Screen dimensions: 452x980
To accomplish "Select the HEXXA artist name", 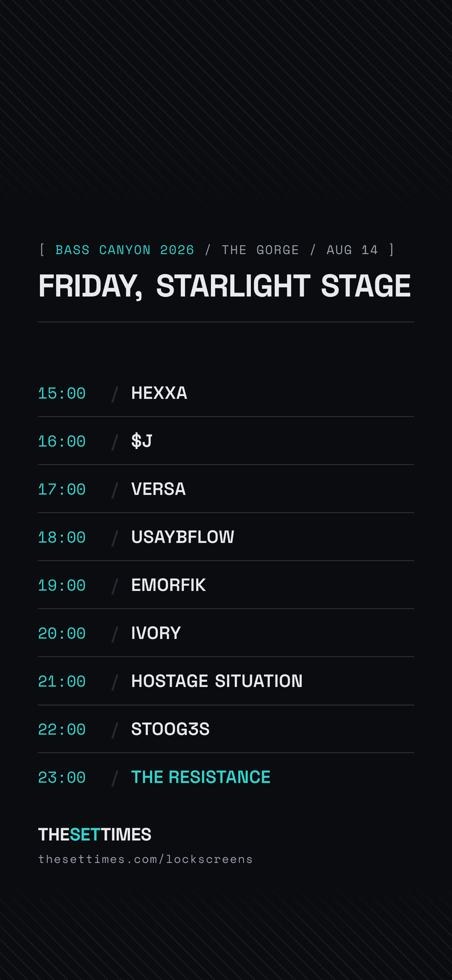I will point(159,393).
